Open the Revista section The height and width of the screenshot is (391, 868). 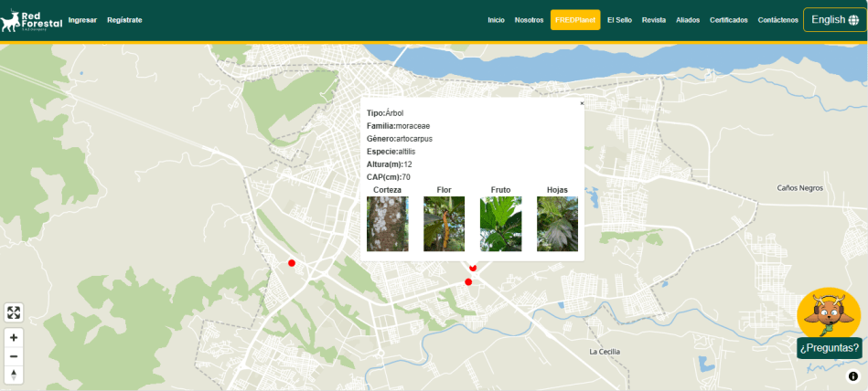click(654, 20)
